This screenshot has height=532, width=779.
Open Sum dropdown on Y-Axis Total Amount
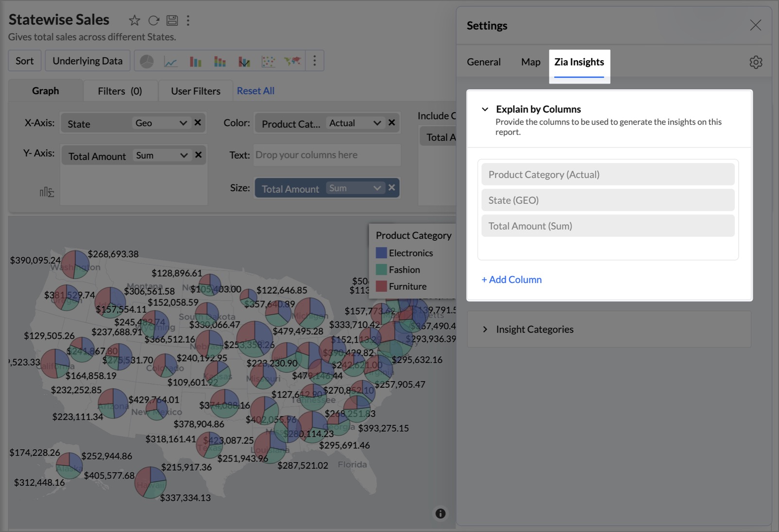click(x=184, y=155)
